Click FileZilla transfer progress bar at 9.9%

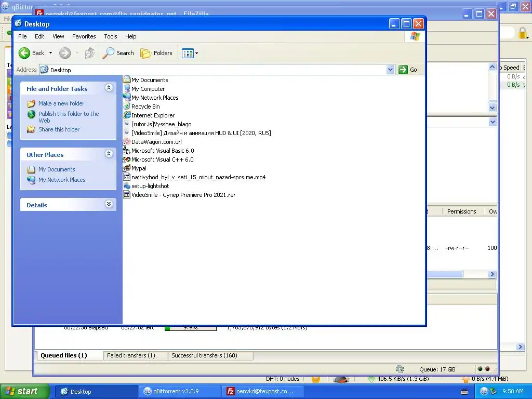click(191, 328)
